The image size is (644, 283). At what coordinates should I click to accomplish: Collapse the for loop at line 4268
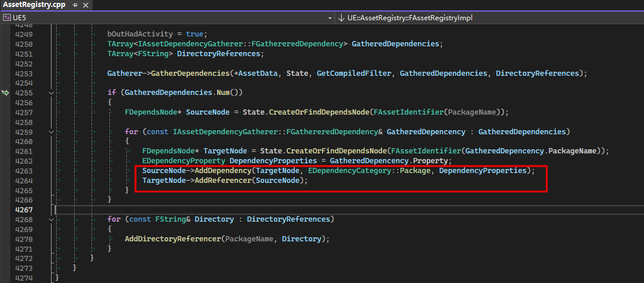[52, 219]
